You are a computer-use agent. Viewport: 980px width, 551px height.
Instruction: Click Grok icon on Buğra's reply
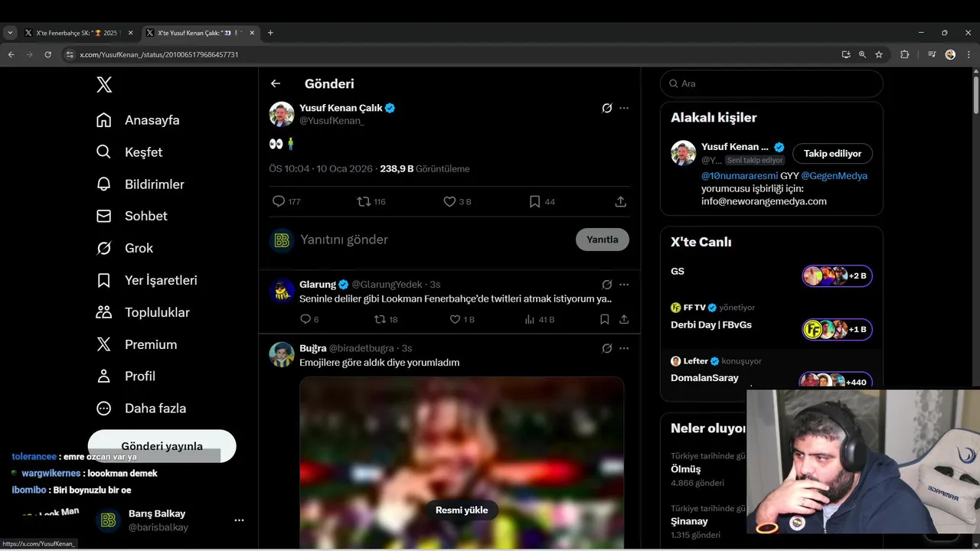pos(607,348)
